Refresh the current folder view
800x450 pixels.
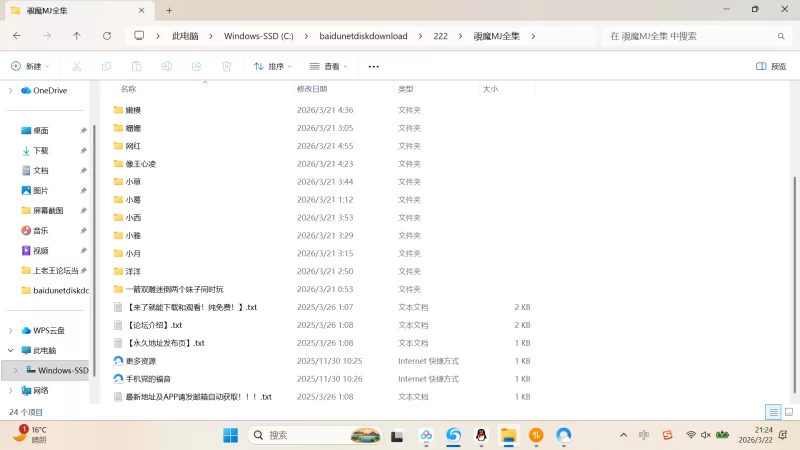tap(107, 36)
